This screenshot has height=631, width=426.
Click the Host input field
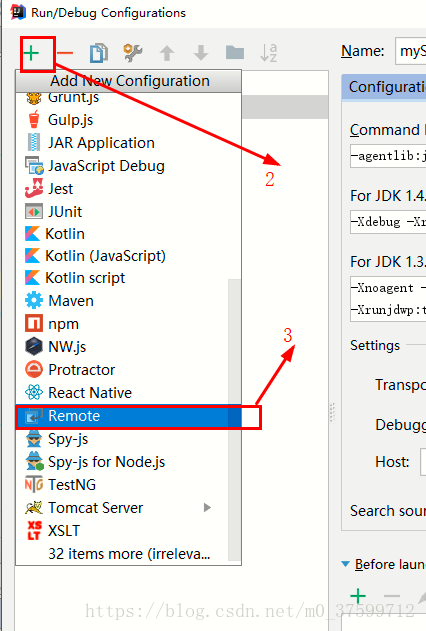[423, 462]
